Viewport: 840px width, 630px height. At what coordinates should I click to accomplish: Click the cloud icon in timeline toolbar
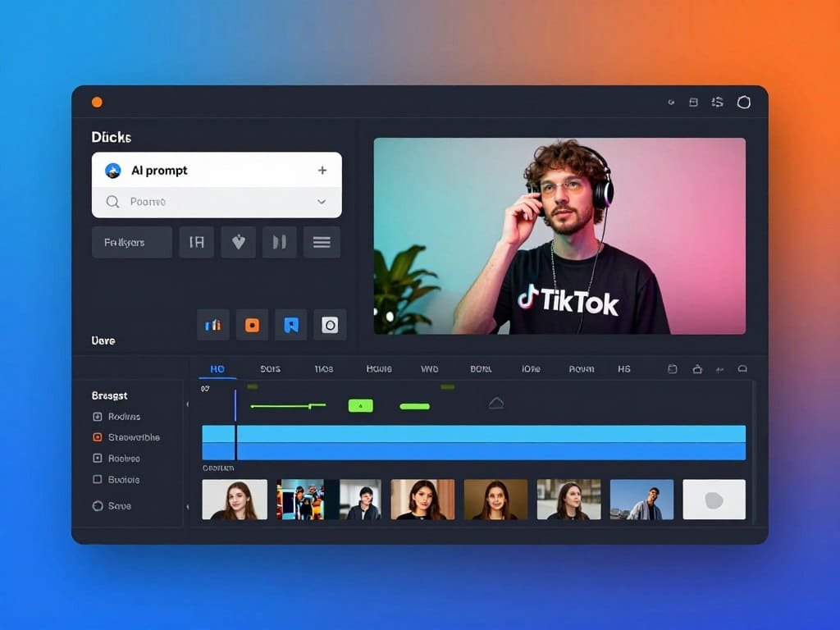pos(742,368)
